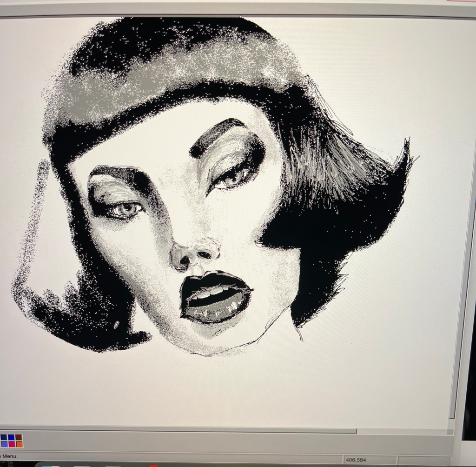Pick the dark navy blue color swatch
476x467 pixels.
pos(4,437)
